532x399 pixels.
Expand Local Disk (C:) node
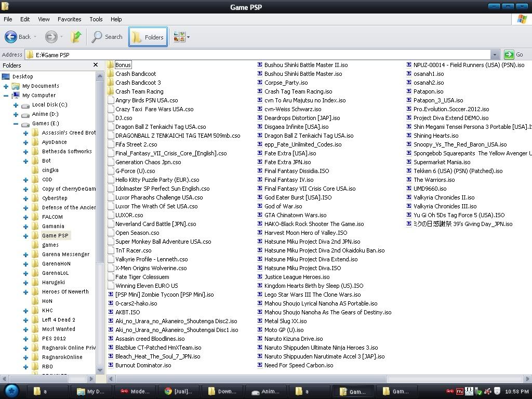(x=16, y=105)
